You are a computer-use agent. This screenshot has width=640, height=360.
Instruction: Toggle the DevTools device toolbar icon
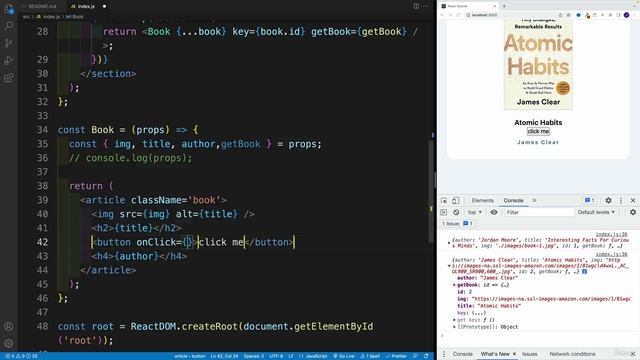(x=456, y=200)
